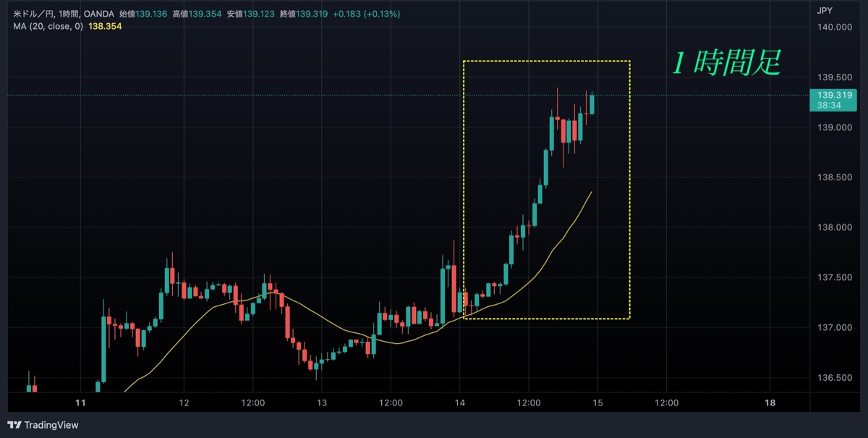Click the 138.000 price scale label

click(x=833, y=227)
